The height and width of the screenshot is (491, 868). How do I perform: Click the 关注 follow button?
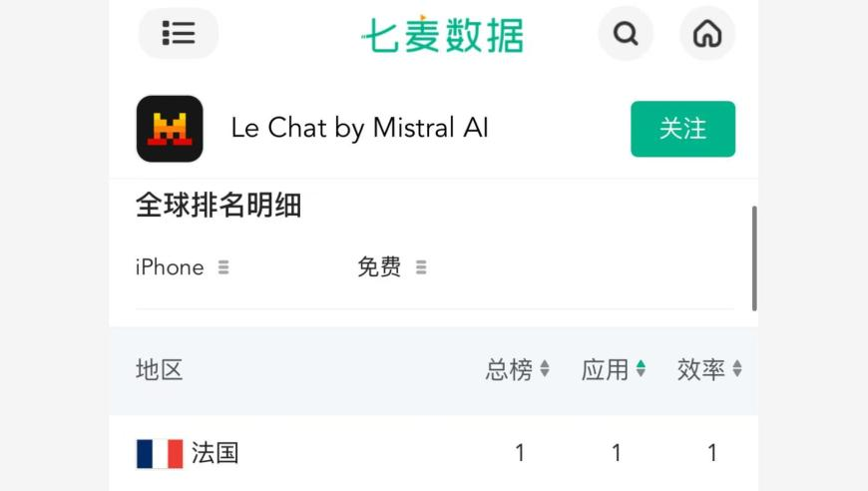point(683,129)
